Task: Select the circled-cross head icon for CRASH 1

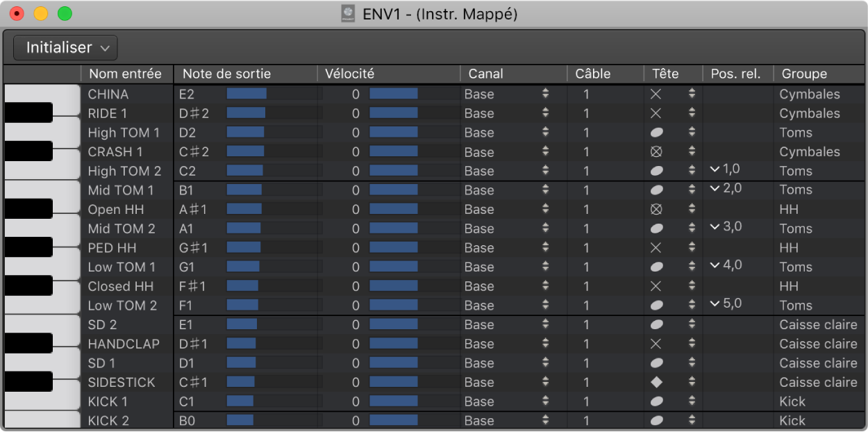Action: pos(656,152)
